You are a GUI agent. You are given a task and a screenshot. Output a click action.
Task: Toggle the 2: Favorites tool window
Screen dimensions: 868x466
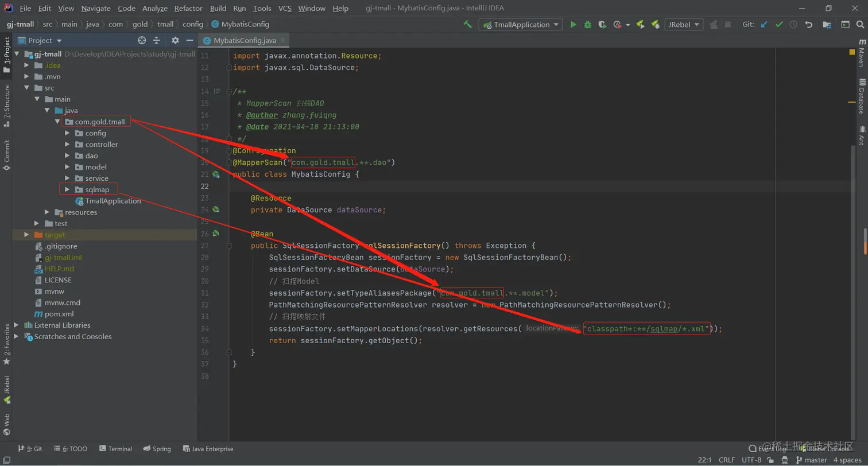tap(6, 344)
